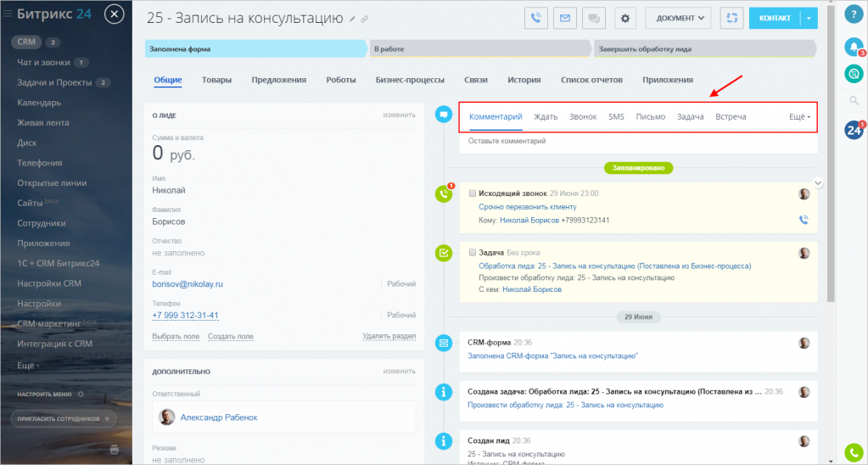Viewport: 868px width, 465px height.
Task: Open the green chat messenger icon
Action: click(x=854, y=73)
